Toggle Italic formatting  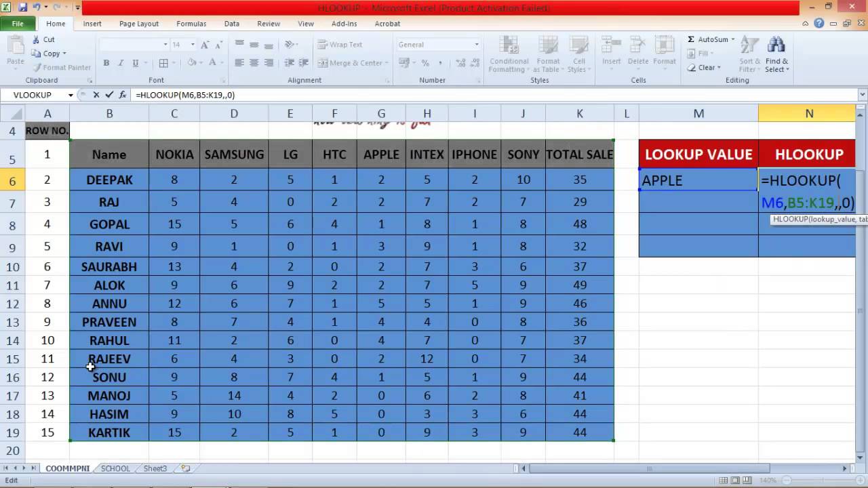pyautogui.click(x=121, y=63)
